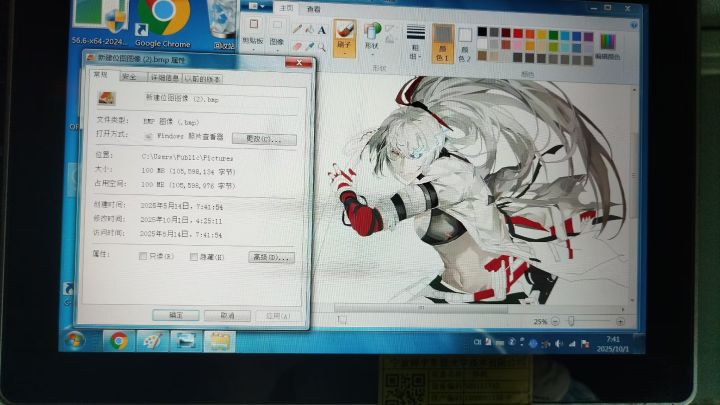Click the Zoom out minus button in Paint
Screen dimensions: 720x405
click(556, 321)
